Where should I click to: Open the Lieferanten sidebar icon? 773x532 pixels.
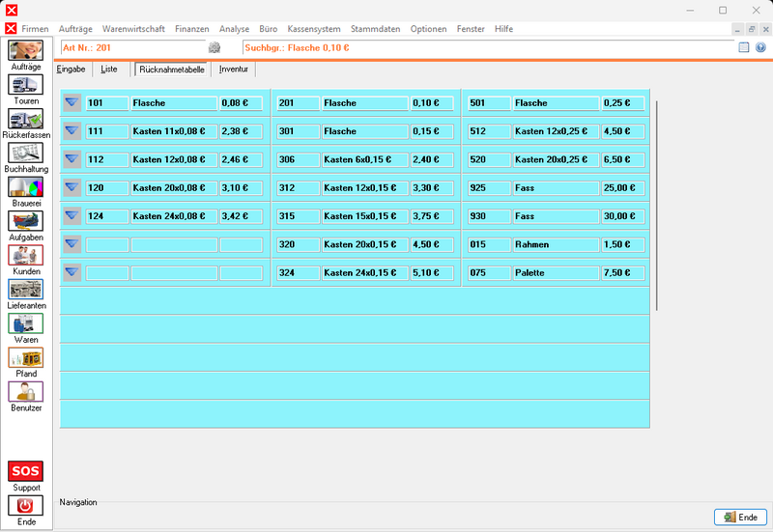tap(26, 289)
